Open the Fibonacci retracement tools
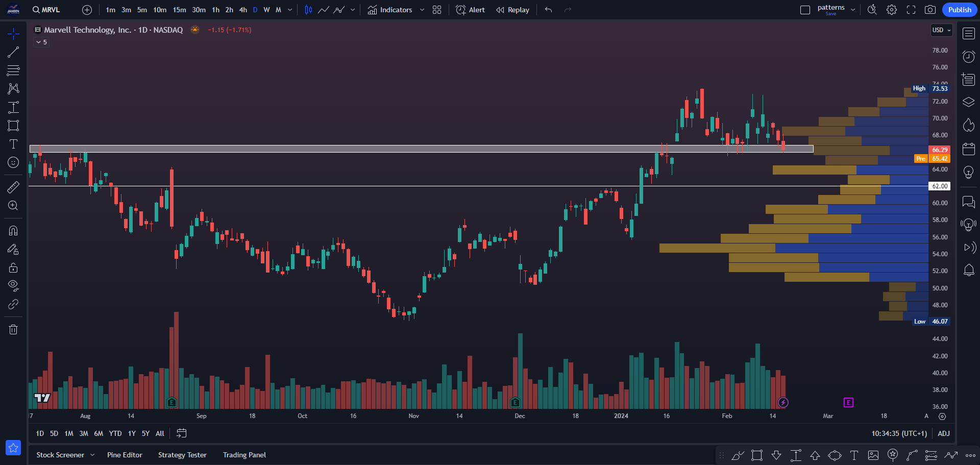980x465 pixels. pyautogui.click(x=13, y=70)
